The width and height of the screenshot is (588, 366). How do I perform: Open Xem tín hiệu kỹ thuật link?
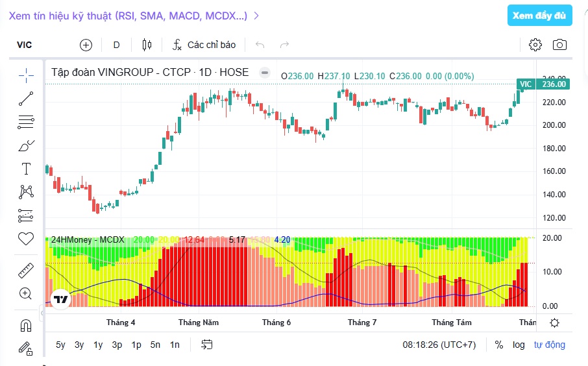click(x=134, y=16)
